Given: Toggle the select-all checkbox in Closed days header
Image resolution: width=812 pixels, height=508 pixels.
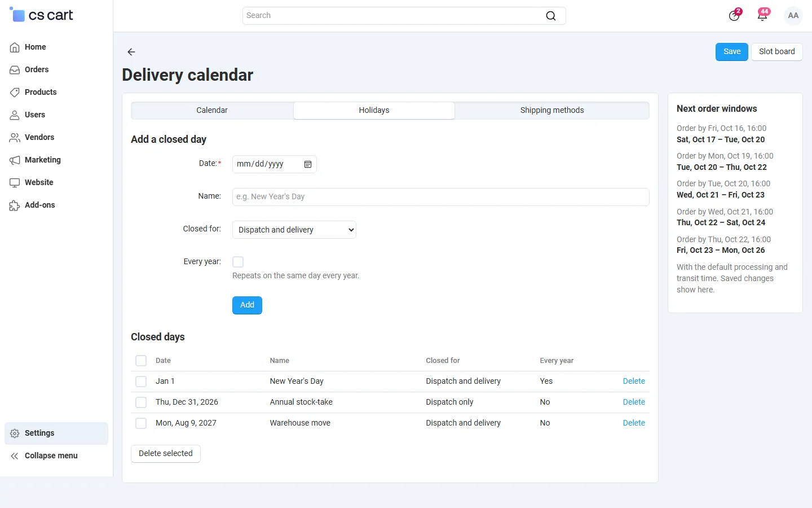Looking at the screenshot, I should [141, 361].
